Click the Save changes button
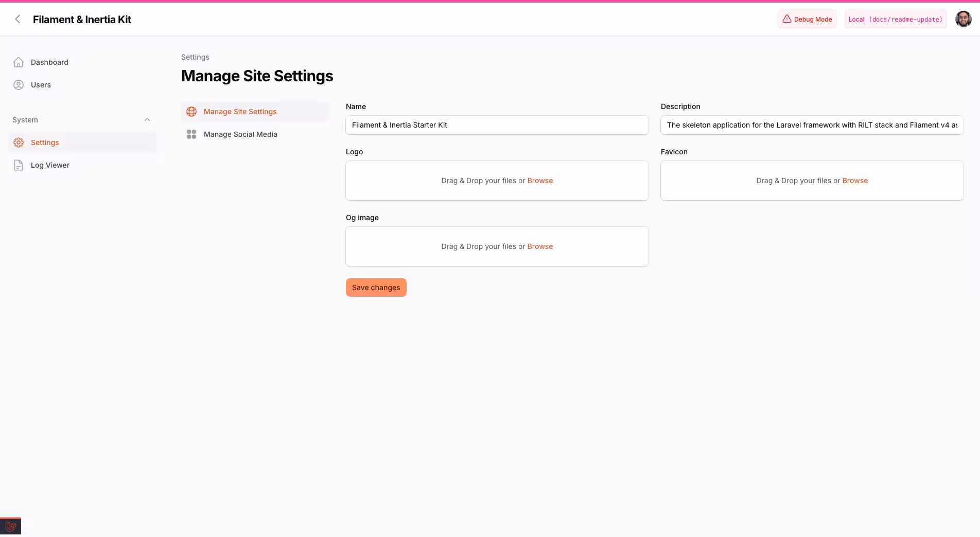980x537 pixels. pyautogui.click(x=376, y=288)
